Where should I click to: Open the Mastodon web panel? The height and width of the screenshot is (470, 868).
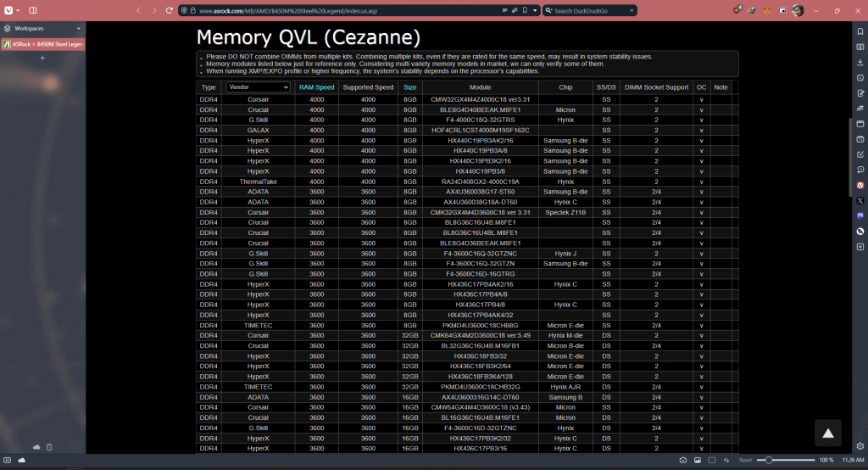(860, 215)
